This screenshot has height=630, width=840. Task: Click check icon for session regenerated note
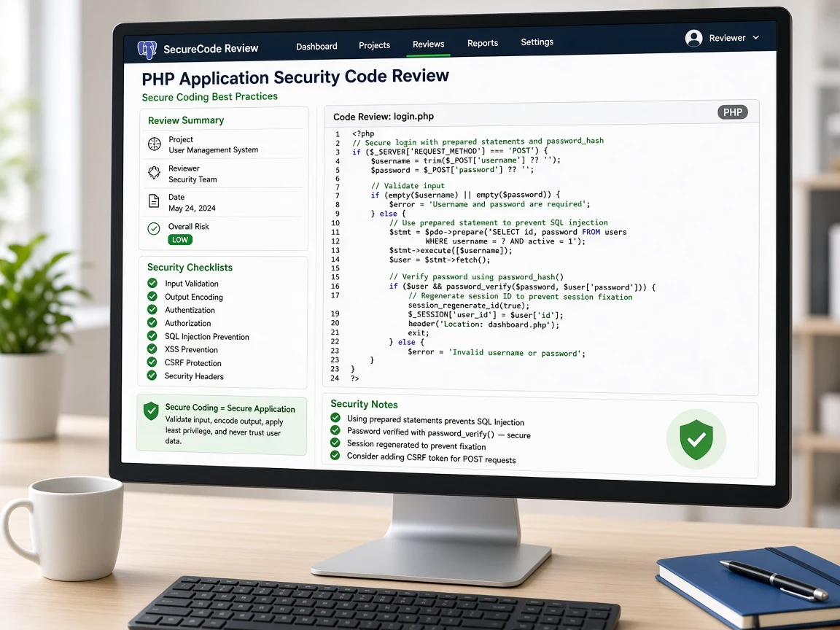tap(335, 443)
